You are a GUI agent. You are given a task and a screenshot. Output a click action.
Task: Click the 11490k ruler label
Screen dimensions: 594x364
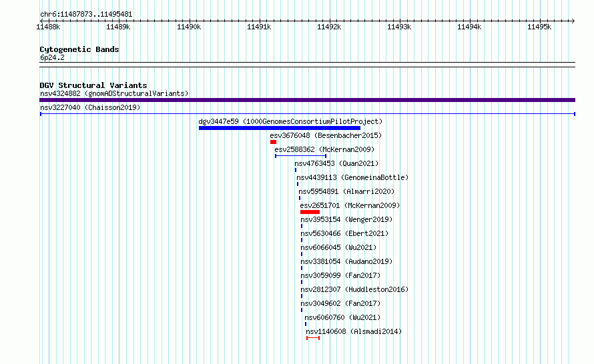(189, 27)
